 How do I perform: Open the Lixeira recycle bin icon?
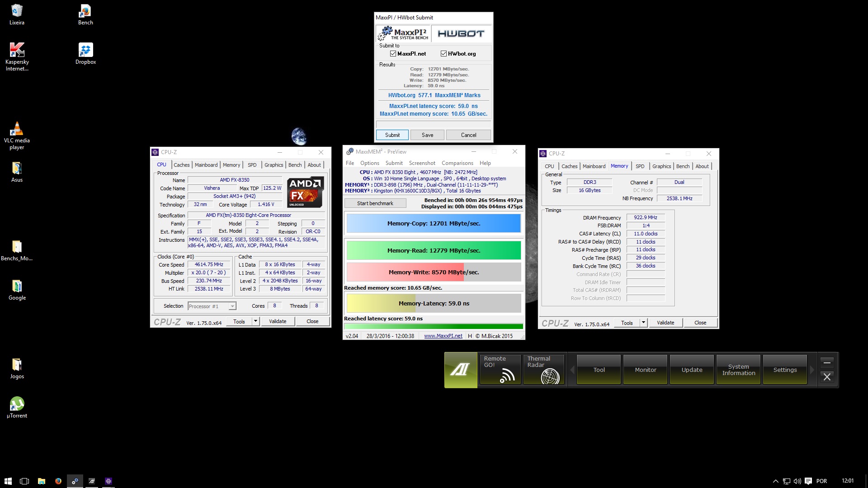point(17,14)
